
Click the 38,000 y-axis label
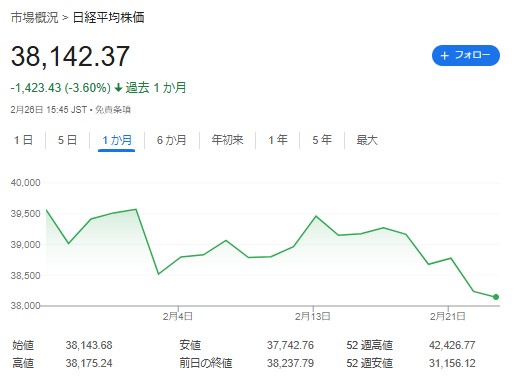(x=25, y=306)
